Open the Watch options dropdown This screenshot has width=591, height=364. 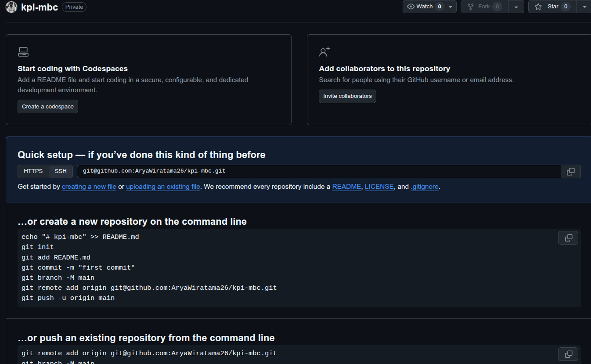(429, 7)
